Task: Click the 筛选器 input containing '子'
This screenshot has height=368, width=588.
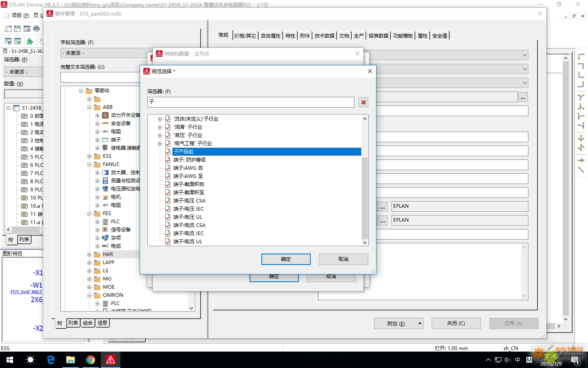Action: point(251,102)
